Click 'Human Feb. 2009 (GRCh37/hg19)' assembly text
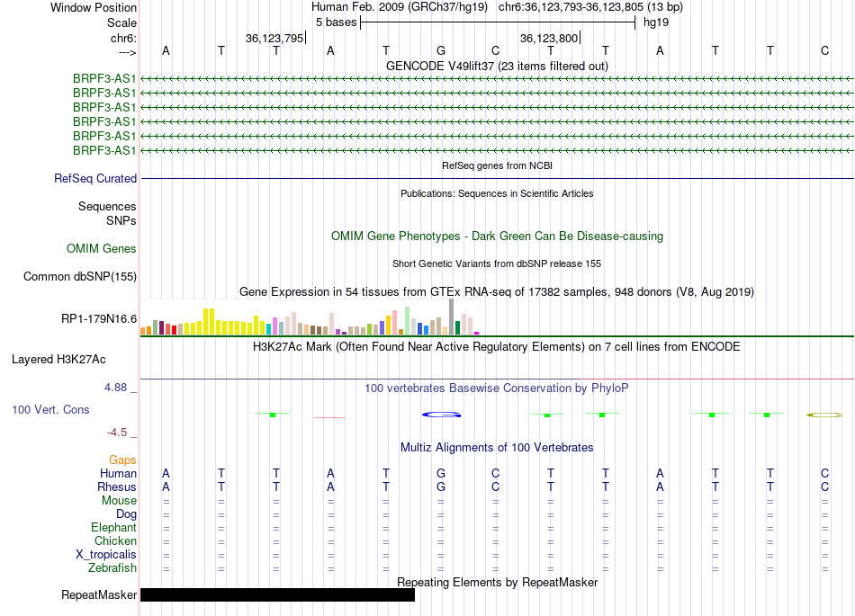The width and height of the screenshot is (855, 616). tap(399, 7)
